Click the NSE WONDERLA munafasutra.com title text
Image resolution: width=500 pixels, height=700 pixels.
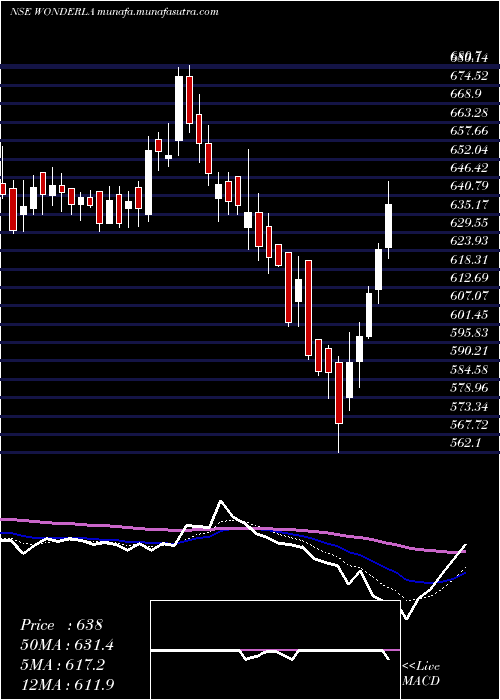pos(114,12)
